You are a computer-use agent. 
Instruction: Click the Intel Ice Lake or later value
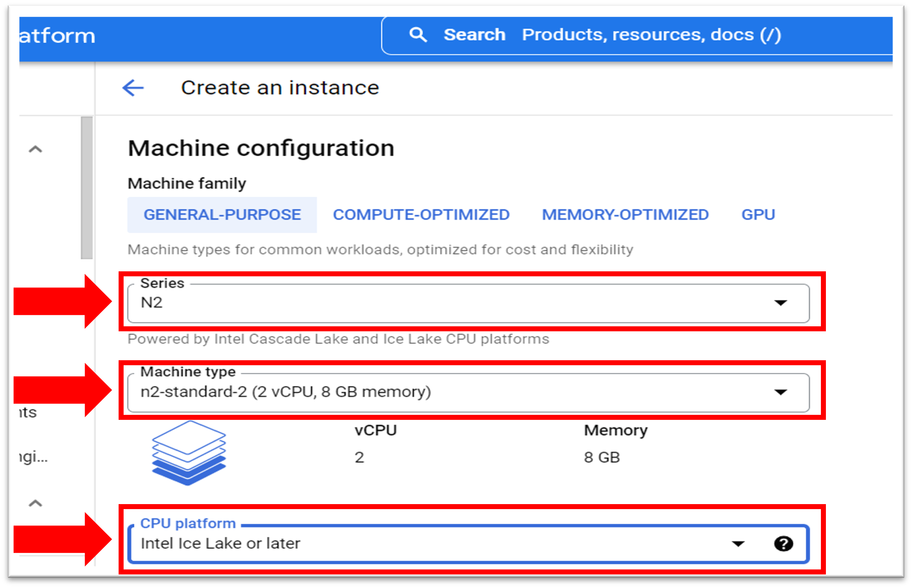click(x=220, y=544)
